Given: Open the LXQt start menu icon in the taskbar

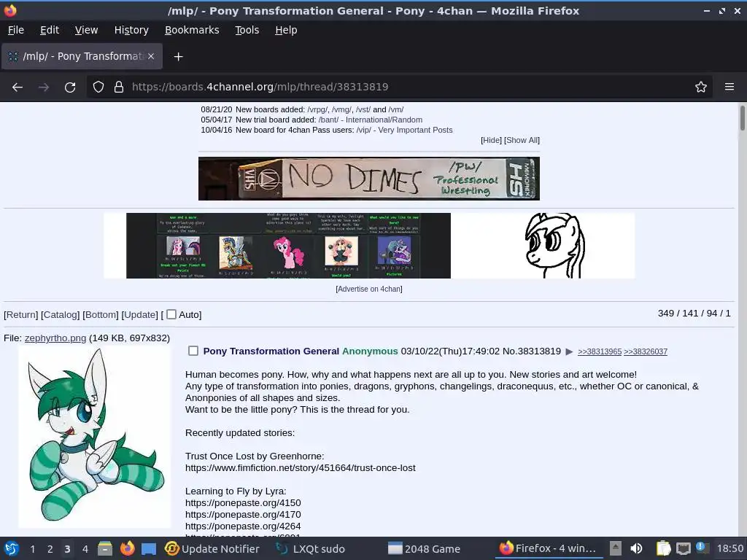Looking at the screenshot, I should click(x=12, y=548).
